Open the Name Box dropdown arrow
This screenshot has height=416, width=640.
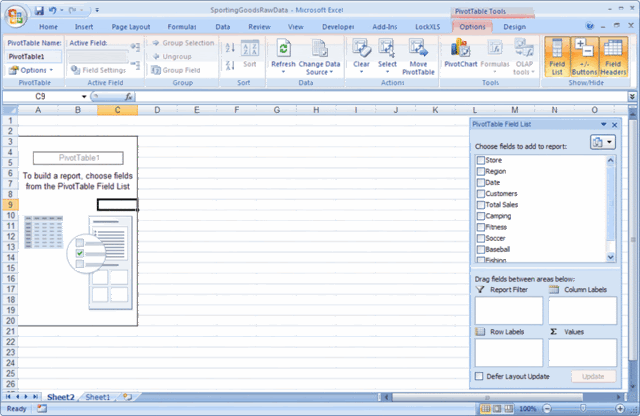pyautogui.click(x=84, y=97)
